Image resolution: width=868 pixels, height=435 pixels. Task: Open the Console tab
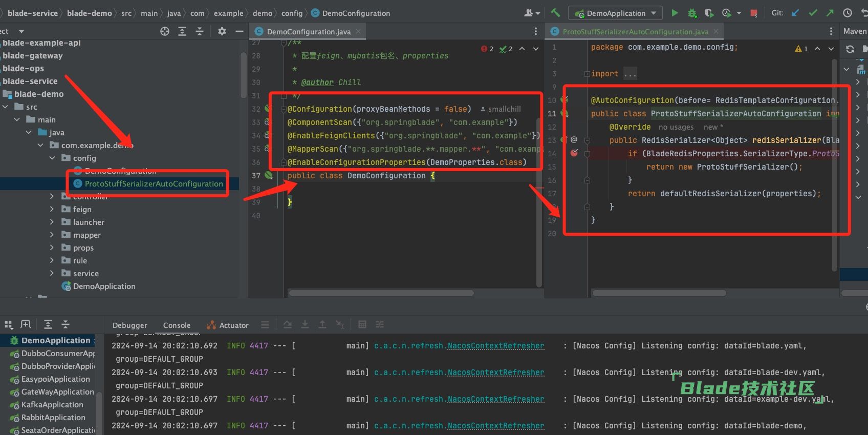[177, 325]
